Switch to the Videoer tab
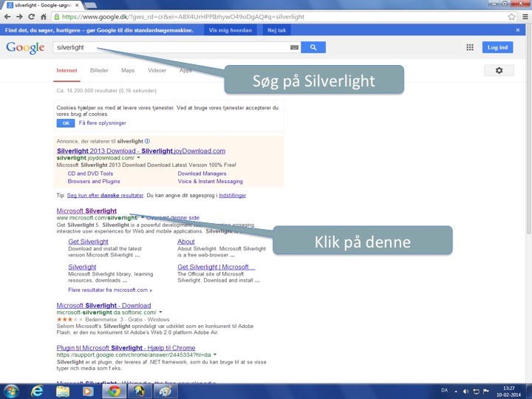The width and height of the screenshot is (532, 399). pos(157,71)
